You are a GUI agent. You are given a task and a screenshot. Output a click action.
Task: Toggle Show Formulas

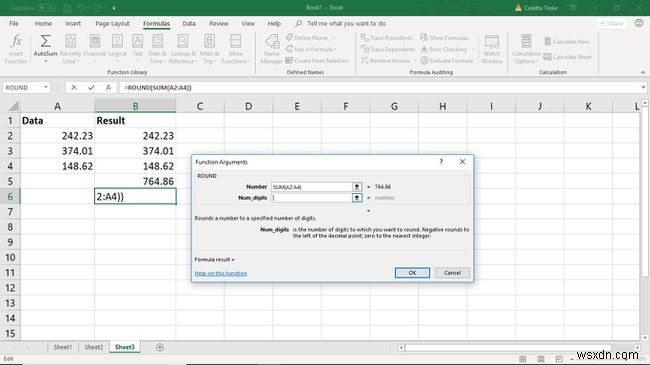[444, 38]
